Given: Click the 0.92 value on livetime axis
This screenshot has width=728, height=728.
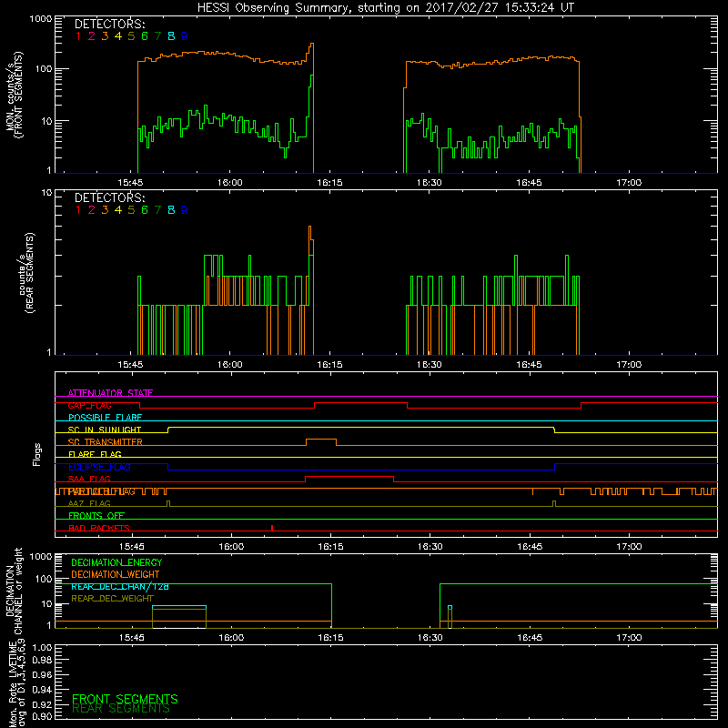Looking at the screenshot, I should [x=42, y=703].
